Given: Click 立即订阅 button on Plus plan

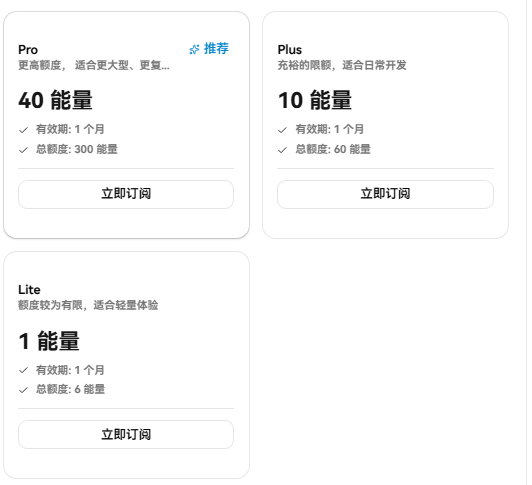Looking at the screenshot, I should (385, 194).
